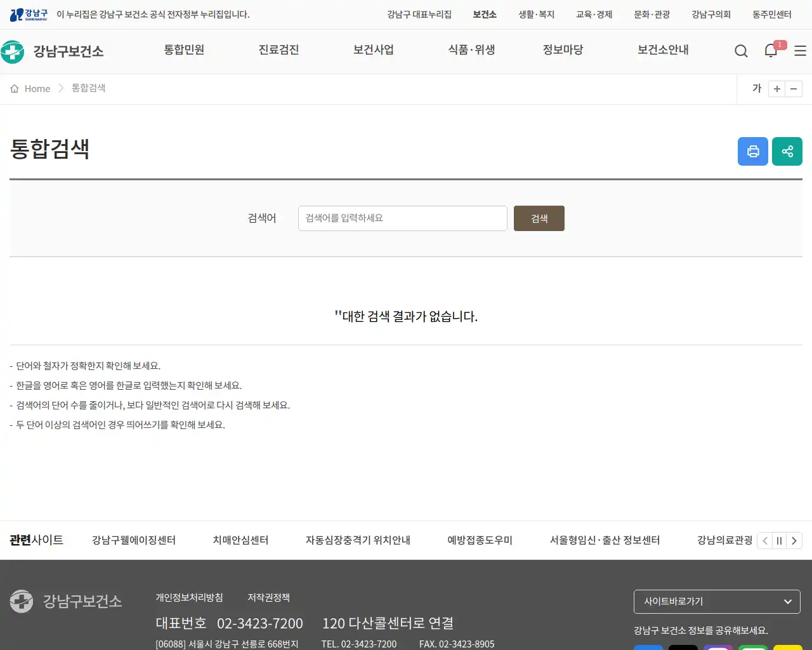Screen dimensions: 812x650
Task: Go to Home via the breadcrumb house icon
Action: coord(15,88)
